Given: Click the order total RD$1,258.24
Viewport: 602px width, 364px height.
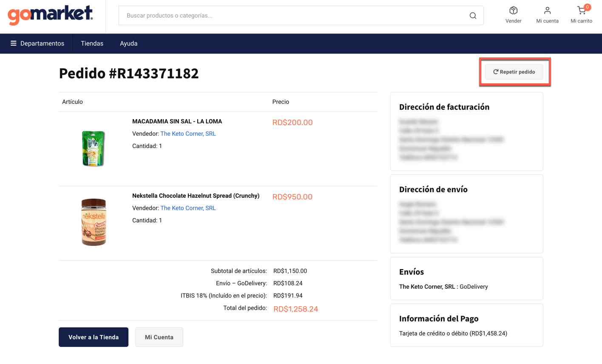Looking at the screenshot, I should [295, 309].
